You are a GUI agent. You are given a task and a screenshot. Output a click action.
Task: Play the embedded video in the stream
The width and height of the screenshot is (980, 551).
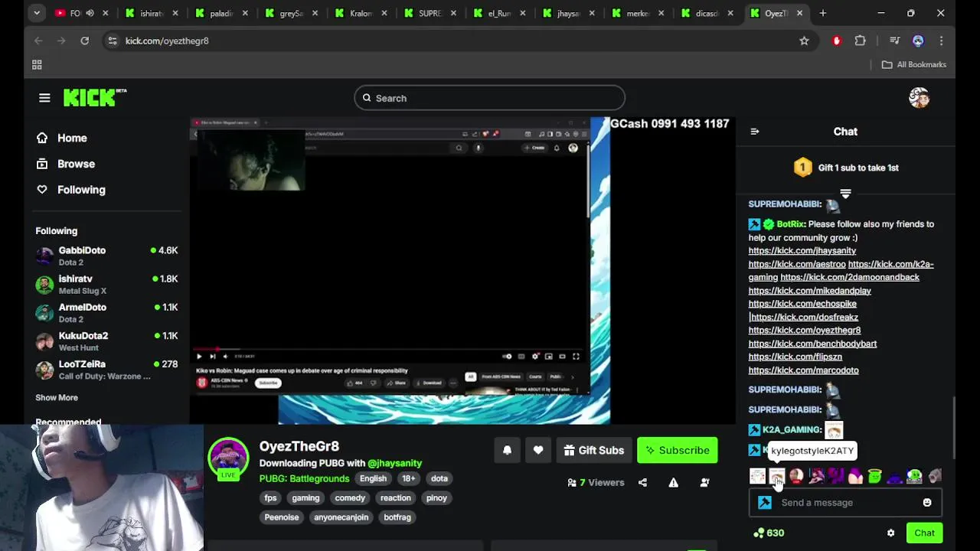(x=199, y=356)
